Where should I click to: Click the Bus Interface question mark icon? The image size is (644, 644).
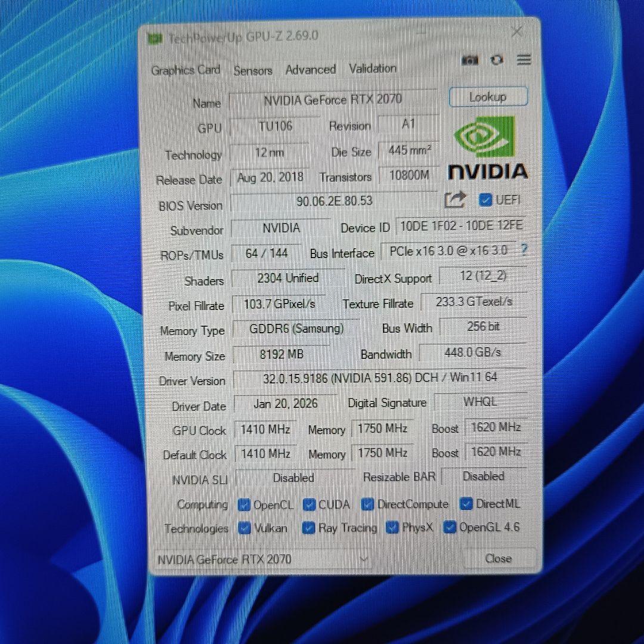coord(524,249)
